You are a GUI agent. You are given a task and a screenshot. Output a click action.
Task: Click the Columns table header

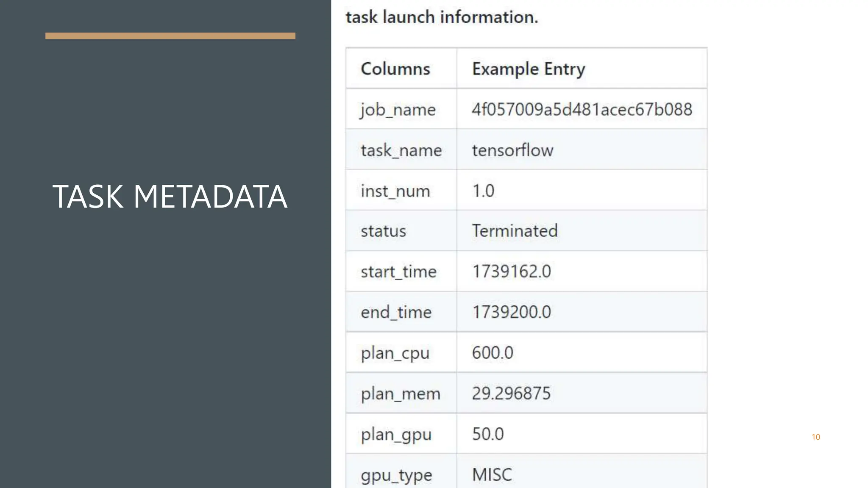[401, 68]
